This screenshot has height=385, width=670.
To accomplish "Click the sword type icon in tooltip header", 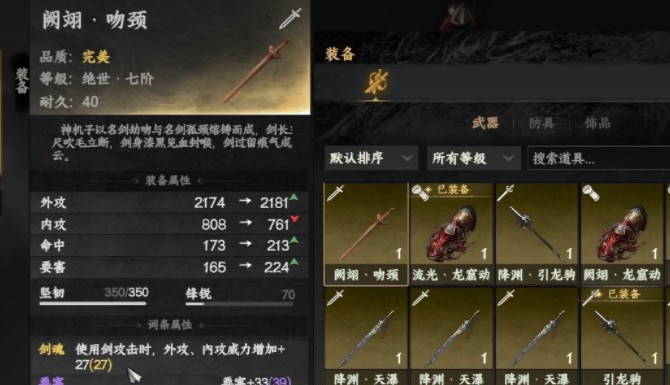I will [x=290, y=18].
